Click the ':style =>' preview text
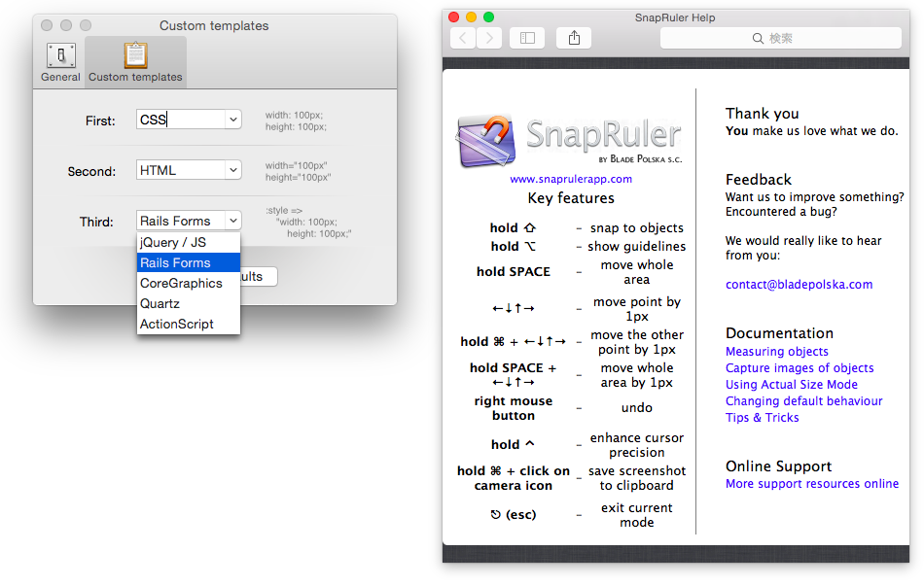The width and height of the screenshot is (924, 586). [284, 210]
